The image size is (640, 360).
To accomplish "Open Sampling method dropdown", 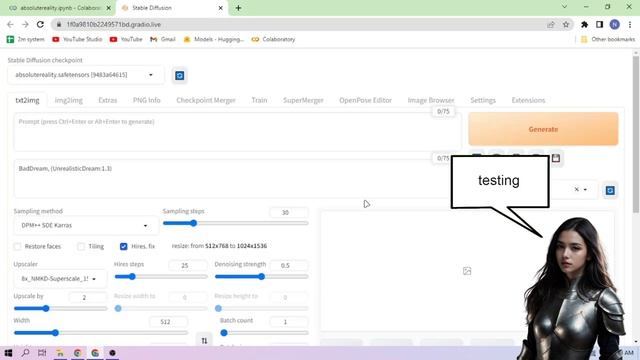I will click(86, 225).
